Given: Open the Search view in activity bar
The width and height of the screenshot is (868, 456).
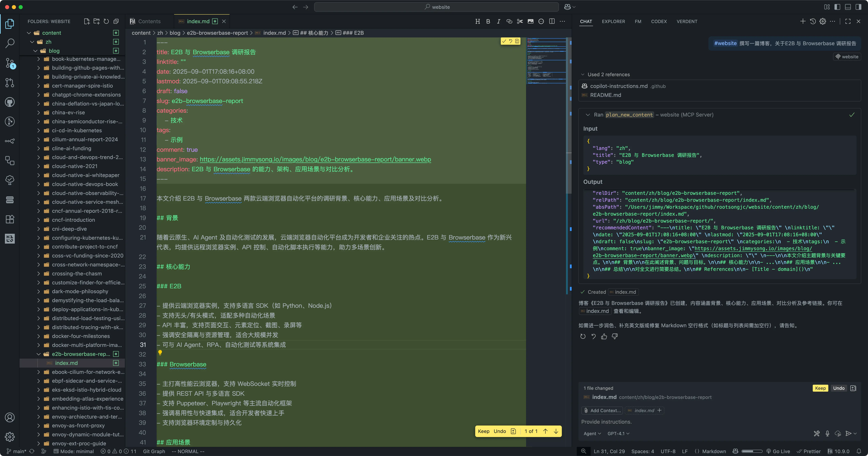Looking at the screenshot, I should [x=10, y=43].
